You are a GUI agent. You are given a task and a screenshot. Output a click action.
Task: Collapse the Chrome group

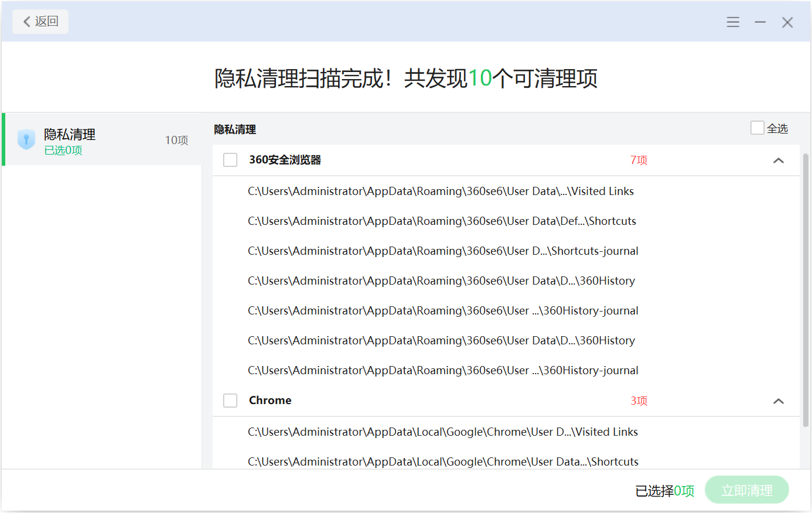pos(779,401)
